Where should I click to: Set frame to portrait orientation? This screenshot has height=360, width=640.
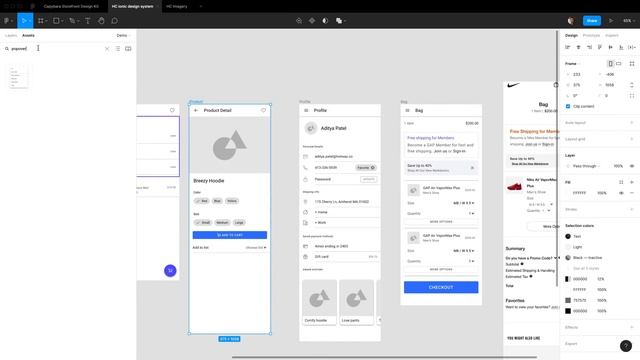(x=611, y=64)
